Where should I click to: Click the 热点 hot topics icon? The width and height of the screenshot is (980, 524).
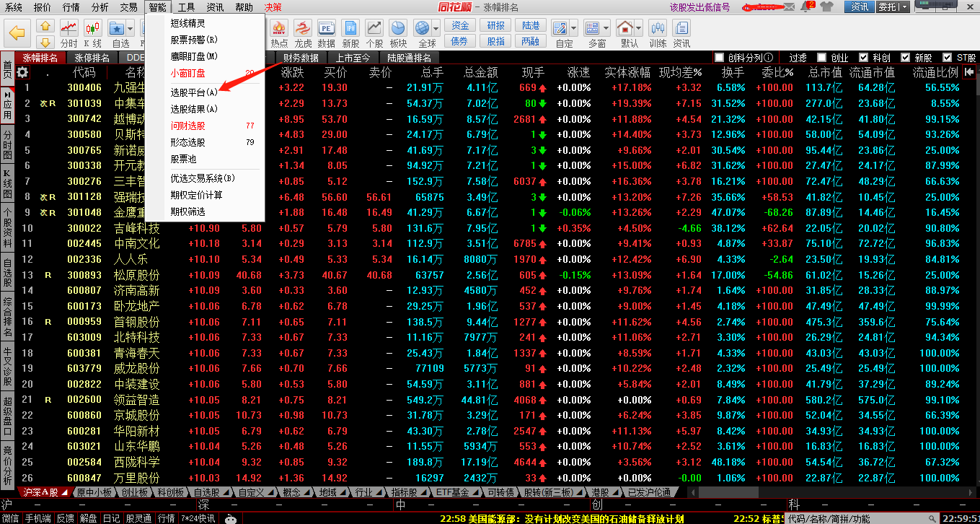click(279, 33)
